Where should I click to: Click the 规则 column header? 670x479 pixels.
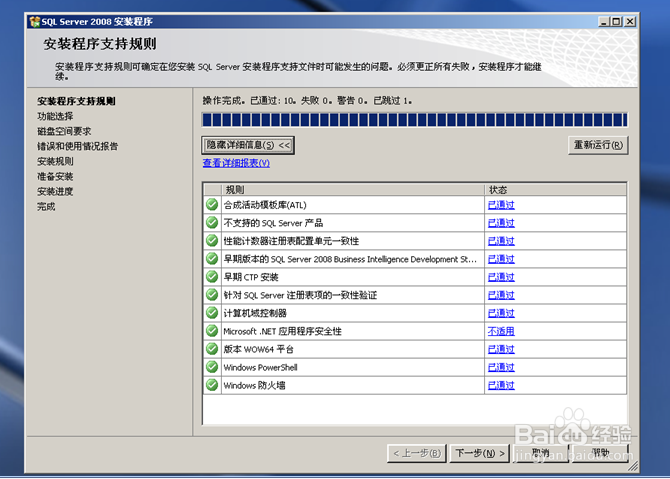coord(353,190)
